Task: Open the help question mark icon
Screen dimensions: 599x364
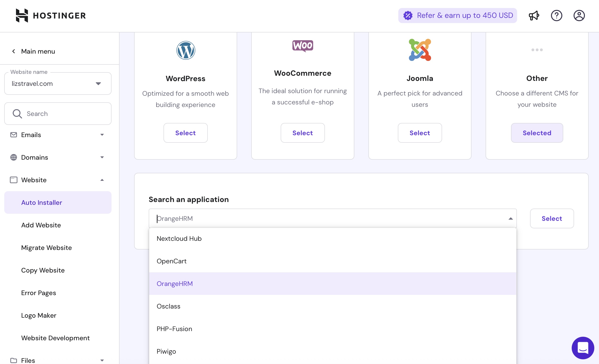Action: (556, 16)
